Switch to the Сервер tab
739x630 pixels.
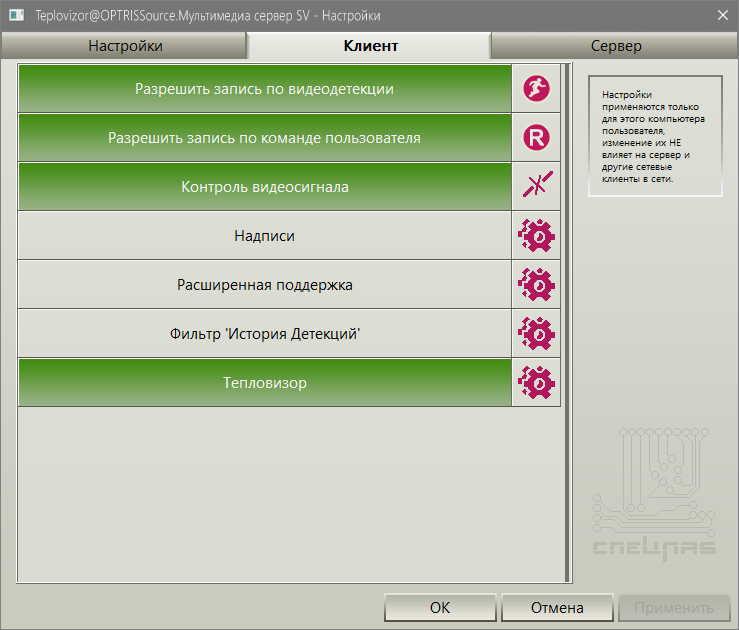(616, 46)
